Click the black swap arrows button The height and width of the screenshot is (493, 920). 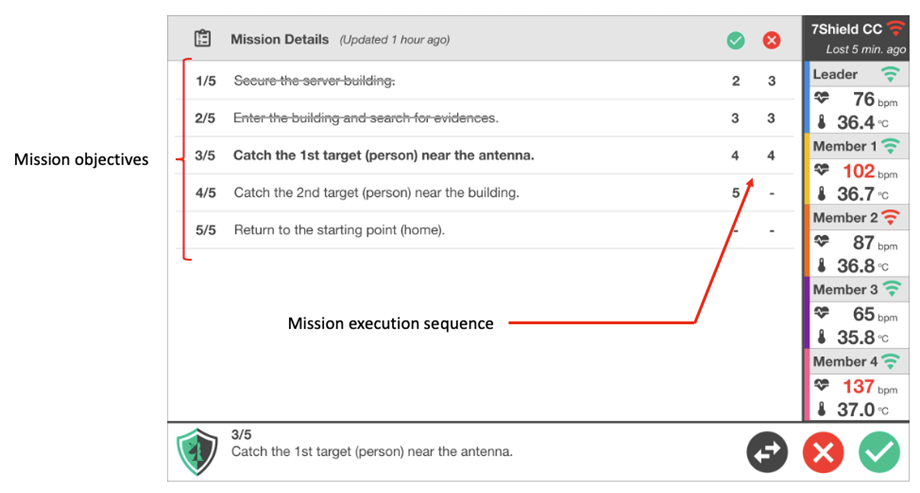click(767, 452)
